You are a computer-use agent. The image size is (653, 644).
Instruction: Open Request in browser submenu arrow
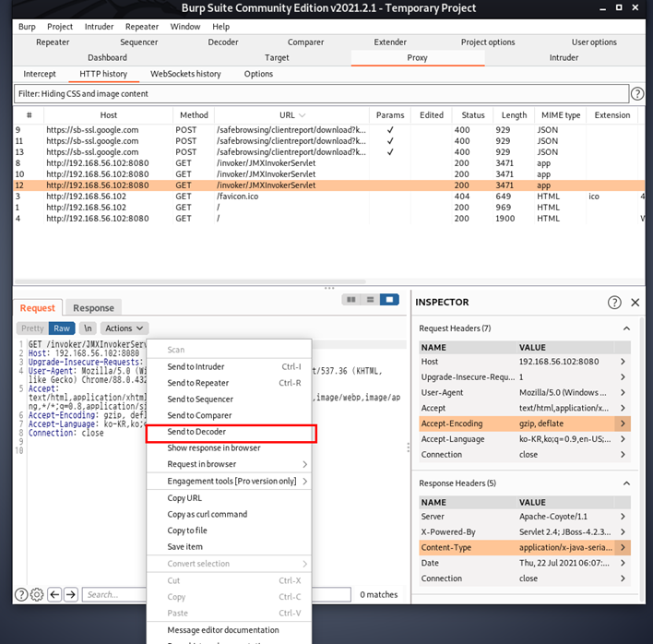[305, 464]
